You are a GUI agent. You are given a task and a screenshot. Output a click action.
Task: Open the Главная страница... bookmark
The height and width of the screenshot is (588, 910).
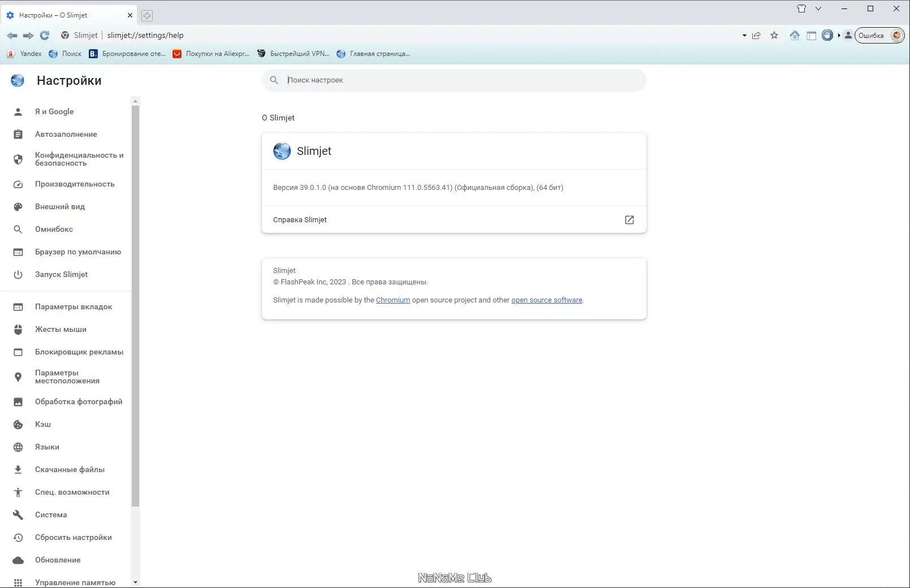[x=373, y=54]
